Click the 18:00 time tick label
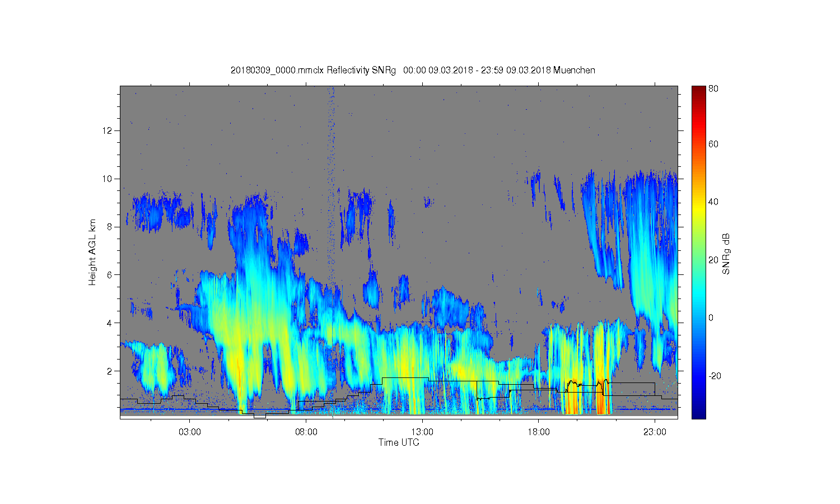The image size is (840, 504). tap(539, 432)
